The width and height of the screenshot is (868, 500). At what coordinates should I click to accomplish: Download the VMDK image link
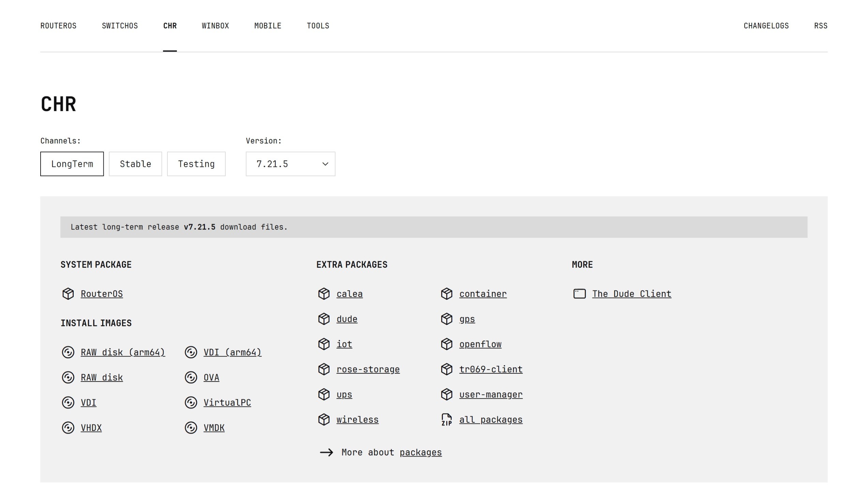pos(214,428)
